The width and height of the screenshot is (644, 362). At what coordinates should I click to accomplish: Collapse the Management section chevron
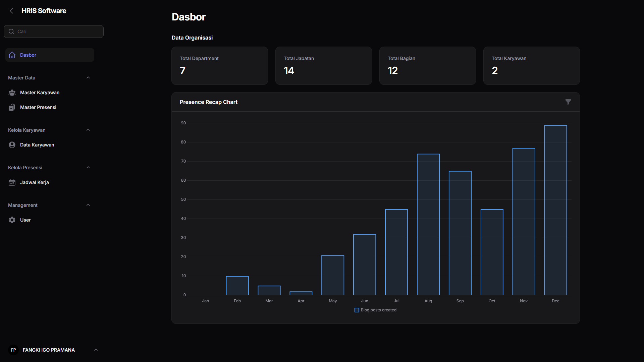click(x=88, y=205)
